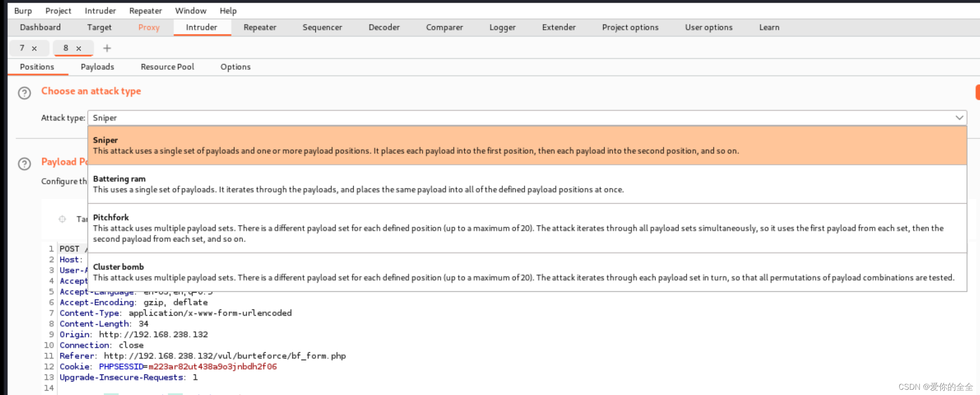Click the PHPSESSID cookie value

[213, 367]
